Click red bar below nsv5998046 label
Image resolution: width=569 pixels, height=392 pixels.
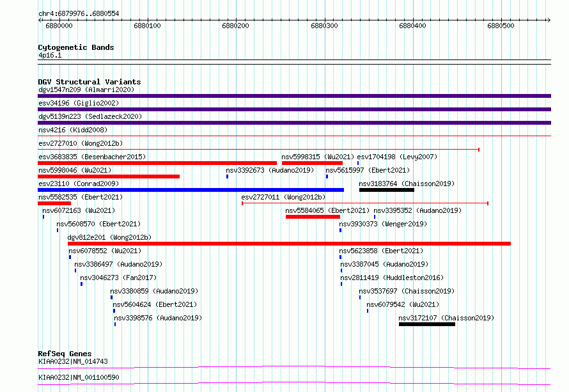(109, 176)
